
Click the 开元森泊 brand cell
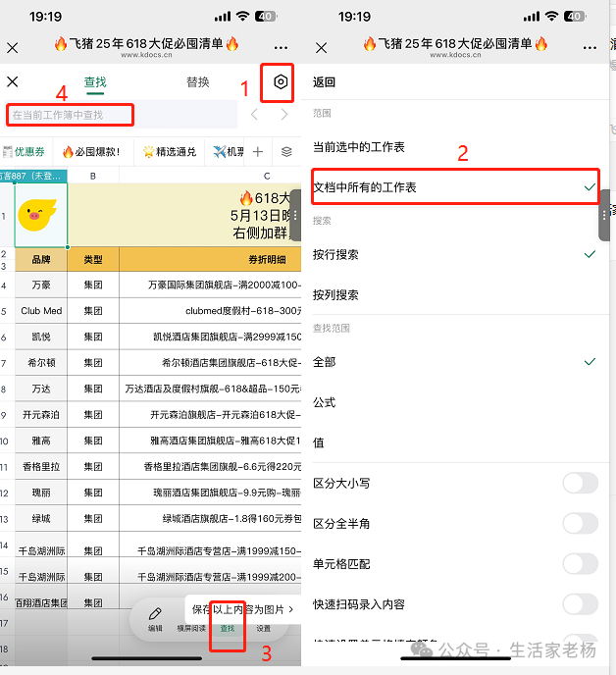coord(41,415)
